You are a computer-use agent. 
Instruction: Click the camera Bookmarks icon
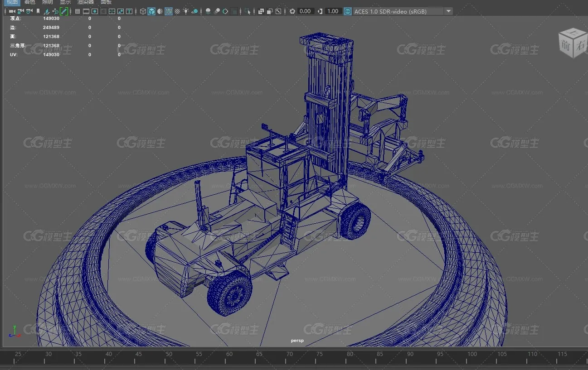tap(38, 11)
